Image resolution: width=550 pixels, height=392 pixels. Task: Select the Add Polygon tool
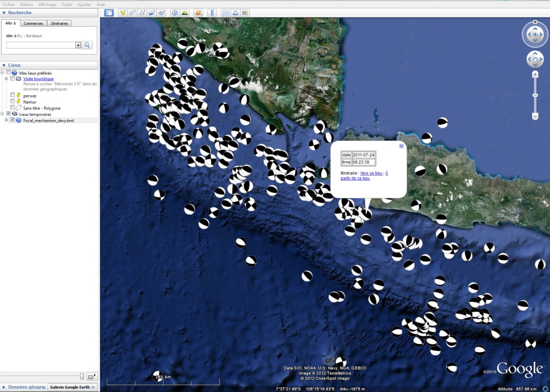click(x=132, y=12)
